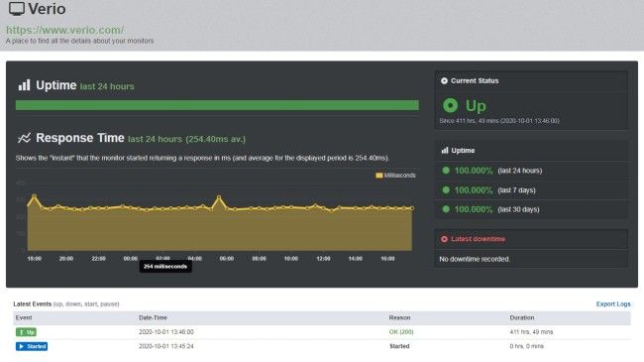
Task: Click the green dot for last 7 days uptime
Action: tap(446, 190)
